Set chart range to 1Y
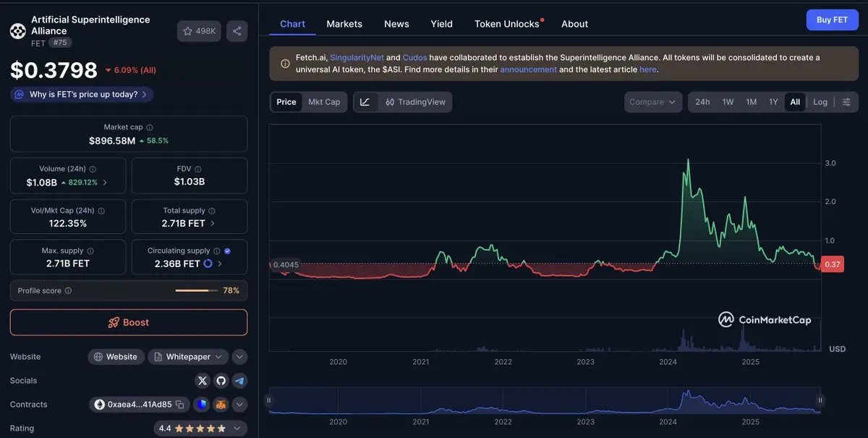The width and height of the screenshot is (868, 438). click(773, 102)
